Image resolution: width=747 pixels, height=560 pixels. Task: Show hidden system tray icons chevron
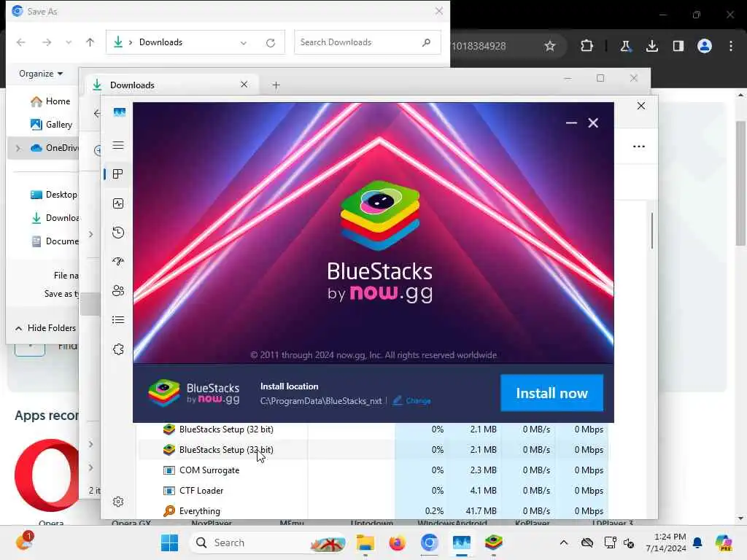[x=564, y=542]
